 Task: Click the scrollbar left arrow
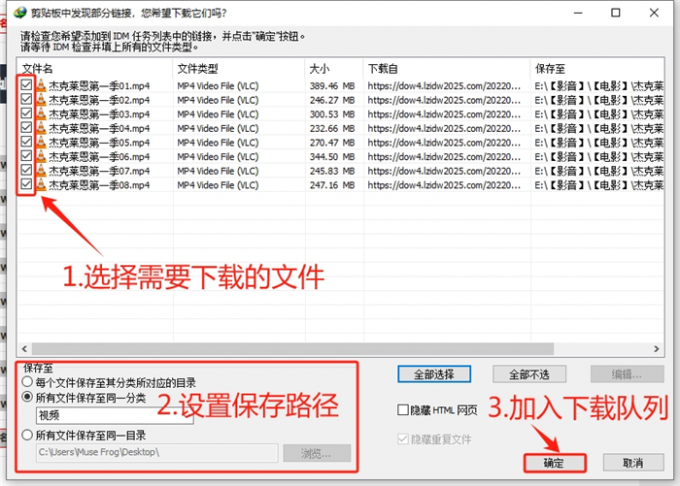click(25, 349)
